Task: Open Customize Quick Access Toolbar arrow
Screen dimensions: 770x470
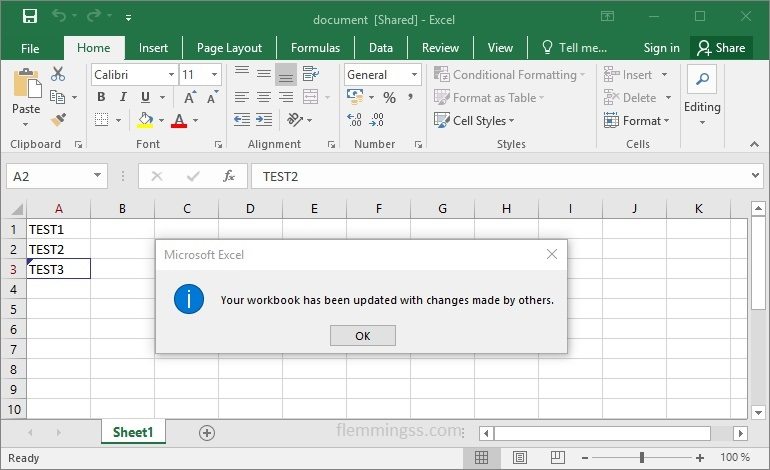Action: [x=128, y=18]
